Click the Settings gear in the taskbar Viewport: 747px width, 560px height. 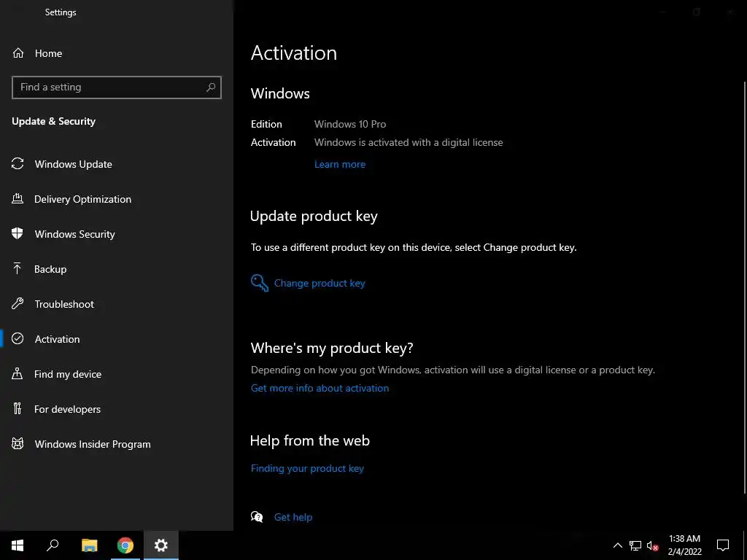161,545
